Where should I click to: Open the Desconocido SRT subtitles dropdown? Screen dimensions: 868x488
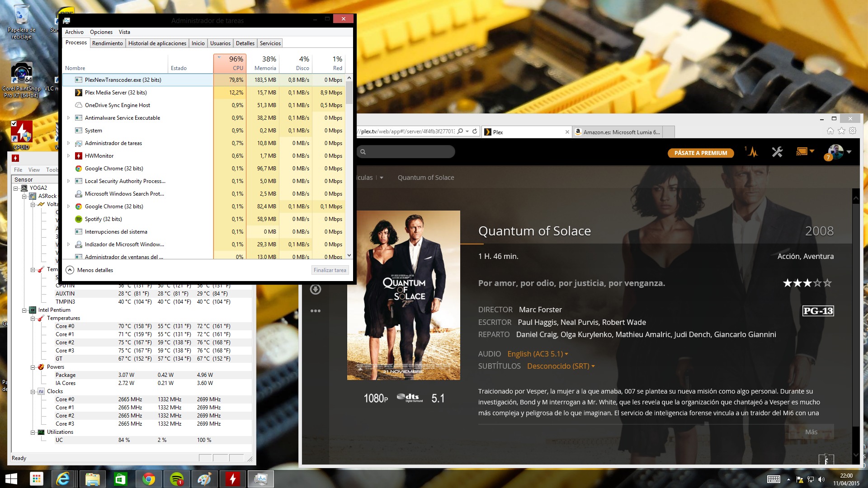pyautogui.click(x=561, y=366)
